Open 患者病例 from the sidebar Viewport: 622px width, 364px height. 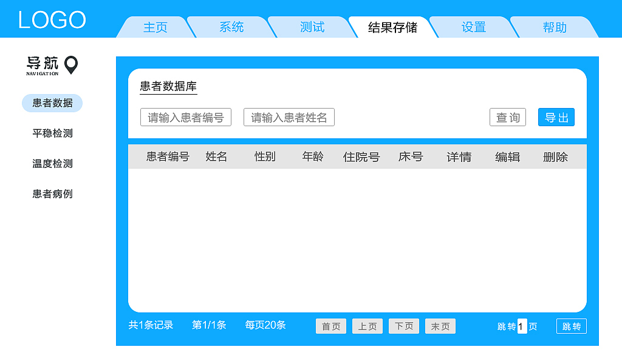[x=52, y=194]
